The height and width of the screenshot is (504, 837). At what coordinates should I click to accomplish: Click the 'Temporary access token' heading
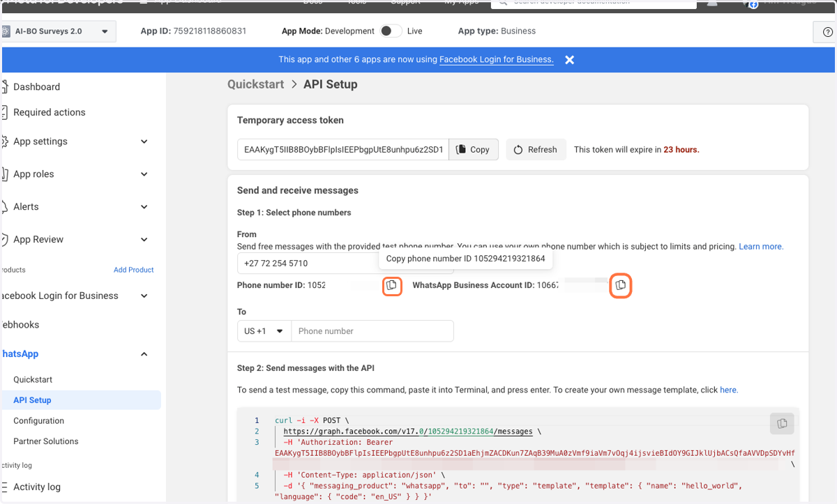[290, 121]
